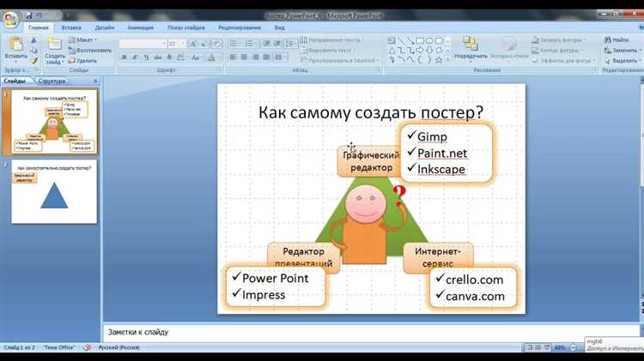Click the Restore (Восстановить) layout icon
The width and height of the screenshot is (644, 361).
(x=89, y=50)
